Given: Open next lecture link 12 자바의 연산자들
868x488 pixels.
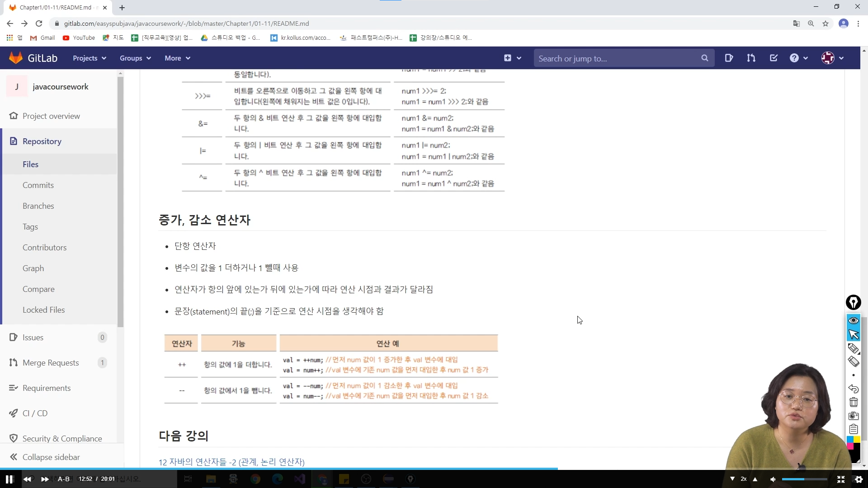Looking at the screenshot, I should (x=231, y=462).
